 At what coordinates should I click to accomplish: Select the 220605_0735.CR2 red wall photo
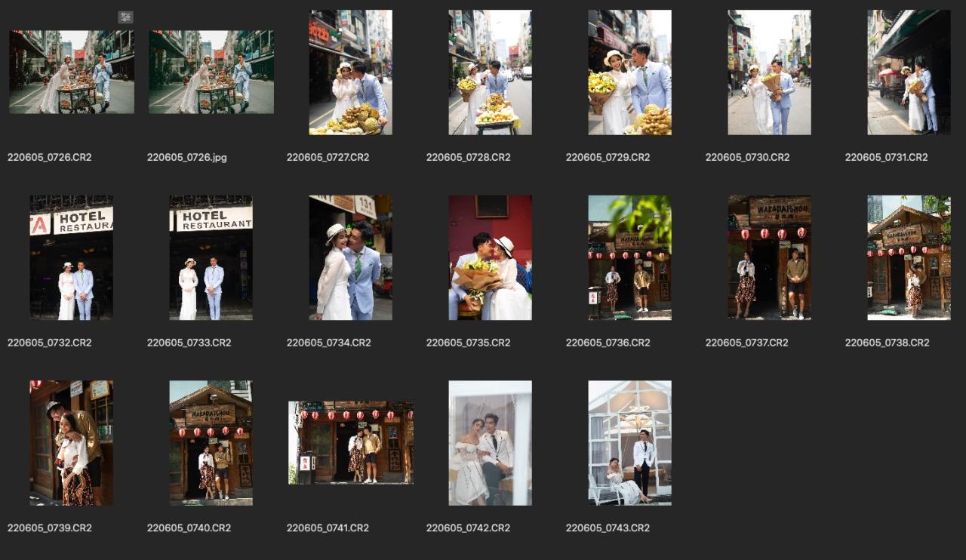[x=490, y=257]
